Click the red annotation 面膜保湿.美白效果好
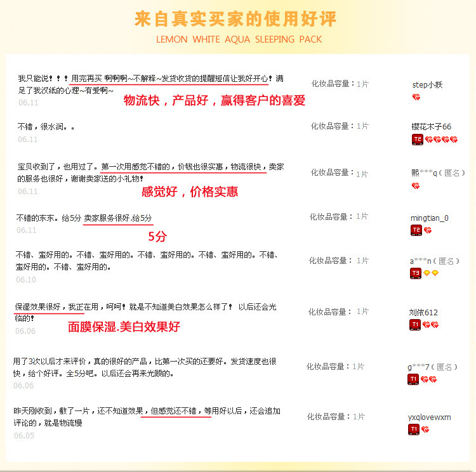This screenshot has width=476, height=472. [x=124, y=327]
